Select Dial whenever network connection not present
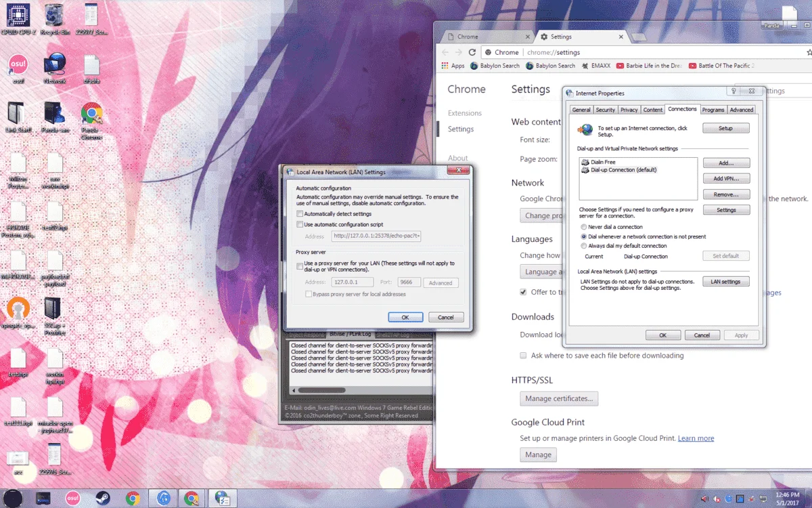The height and width of the screenshot is (508, 812). coord(584,236)
